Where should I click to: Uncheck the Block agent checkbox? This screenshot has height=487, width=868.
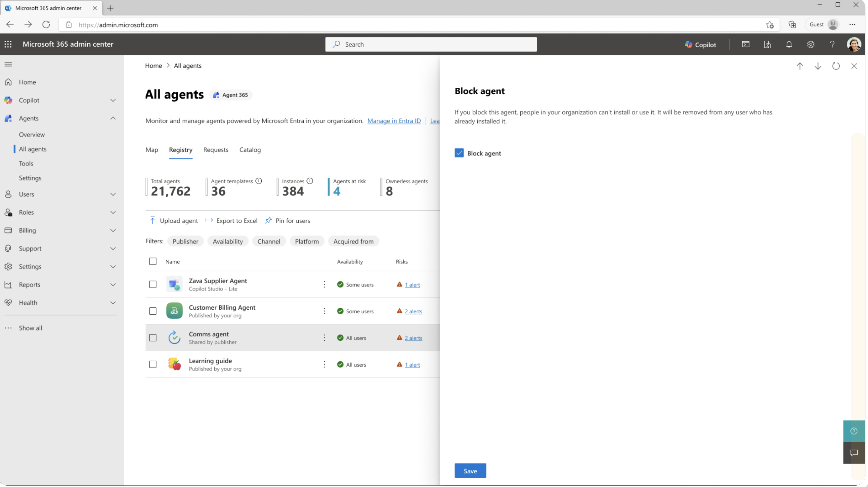[x=459, y=154]
